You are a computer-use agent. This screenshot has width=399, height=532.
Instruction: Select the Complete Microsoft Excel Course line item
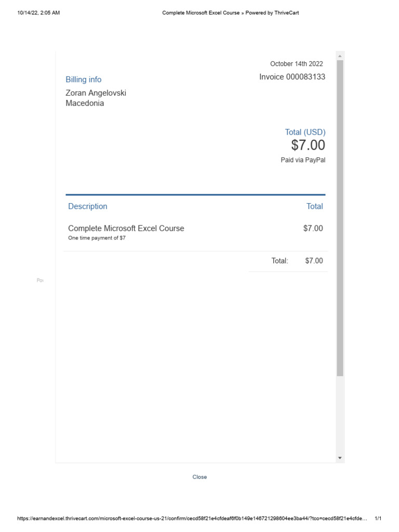(x=126, y=228)
